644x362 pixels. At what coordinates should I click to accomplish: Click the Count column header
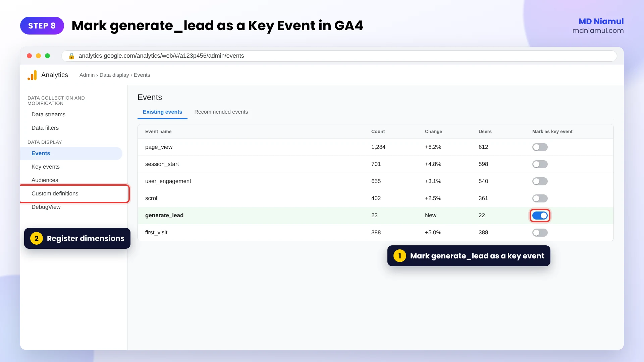point(378,132)
